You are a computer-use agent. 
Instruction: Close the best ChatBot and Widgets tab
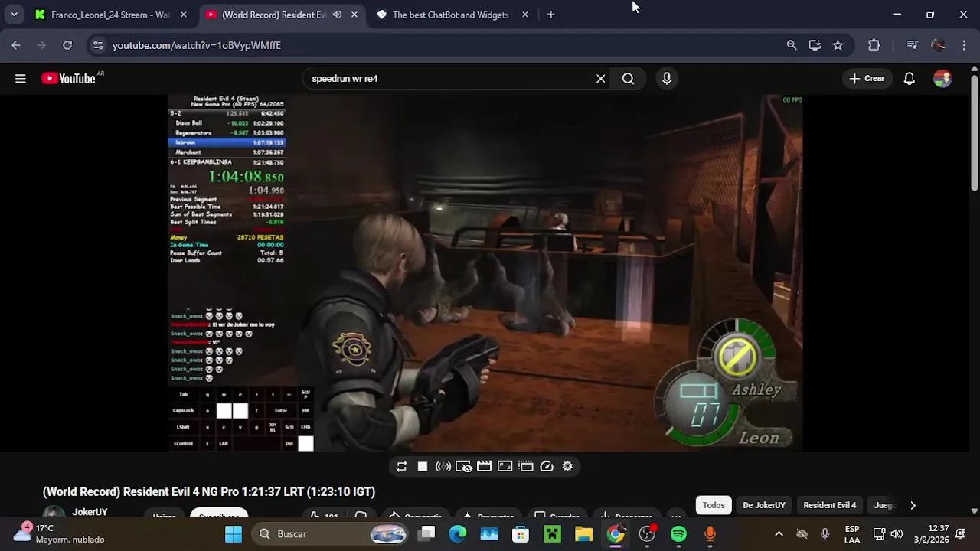[x=524, y=15]
